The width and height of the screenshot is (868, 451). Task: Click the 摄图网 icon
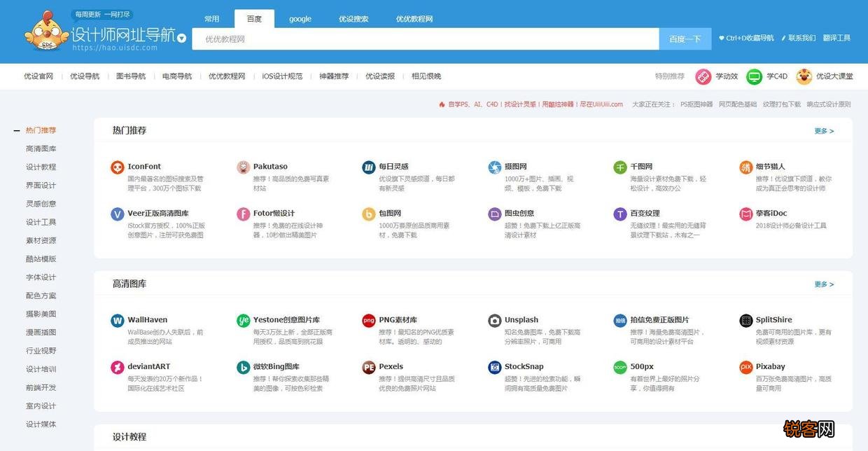(495, 167)
